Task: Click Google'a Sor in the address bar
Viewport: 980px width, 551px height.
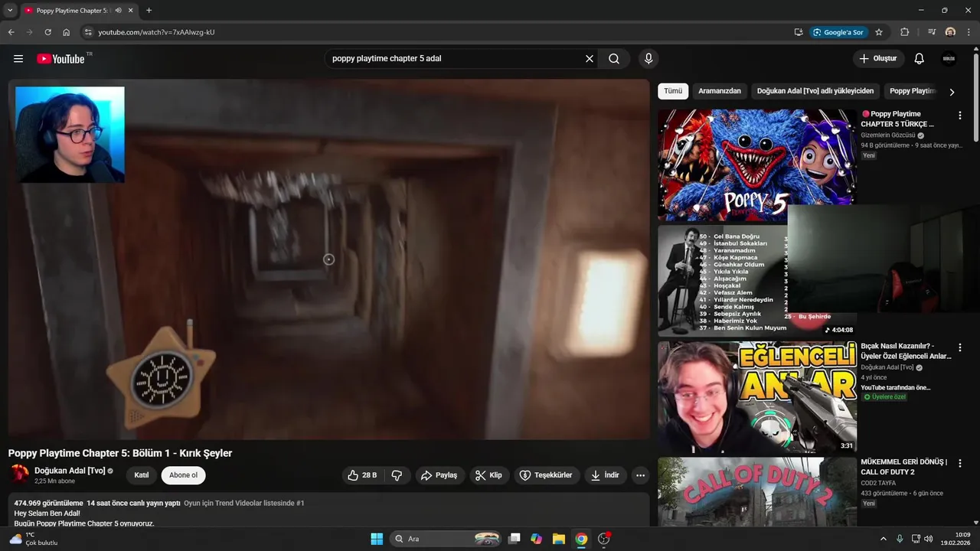Action: coord(838,32)
